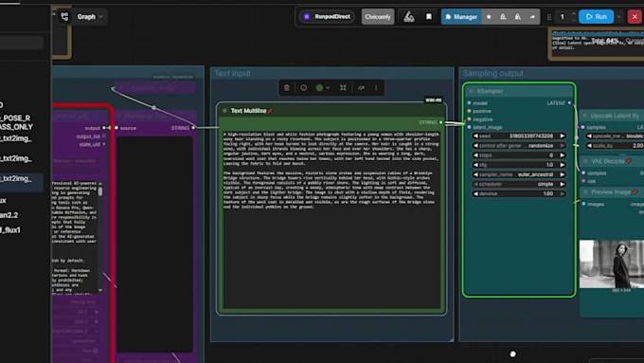Click the scrollbar in the purple node text box

[100, 191]
